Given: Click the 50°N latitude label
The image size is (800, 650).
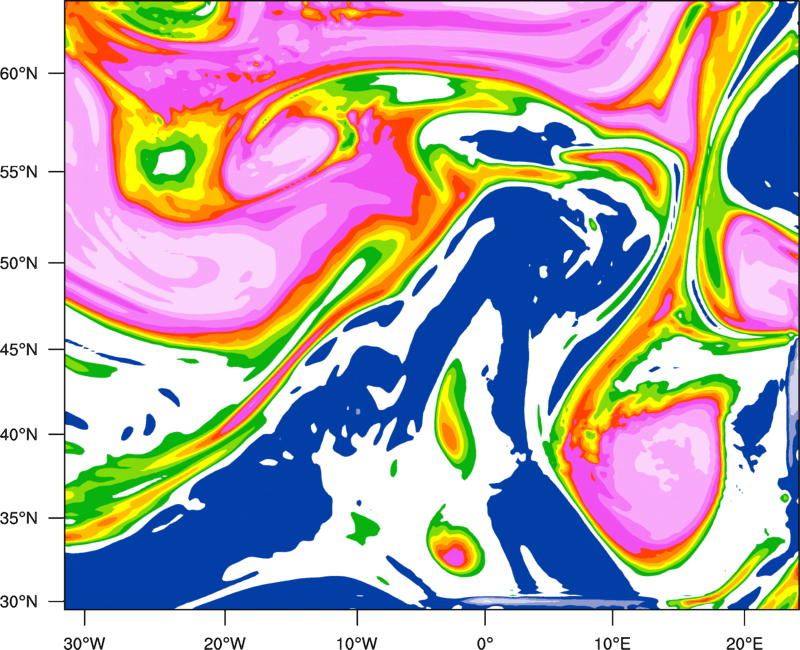Looking at the screenshot, I should tap(19, 263).
